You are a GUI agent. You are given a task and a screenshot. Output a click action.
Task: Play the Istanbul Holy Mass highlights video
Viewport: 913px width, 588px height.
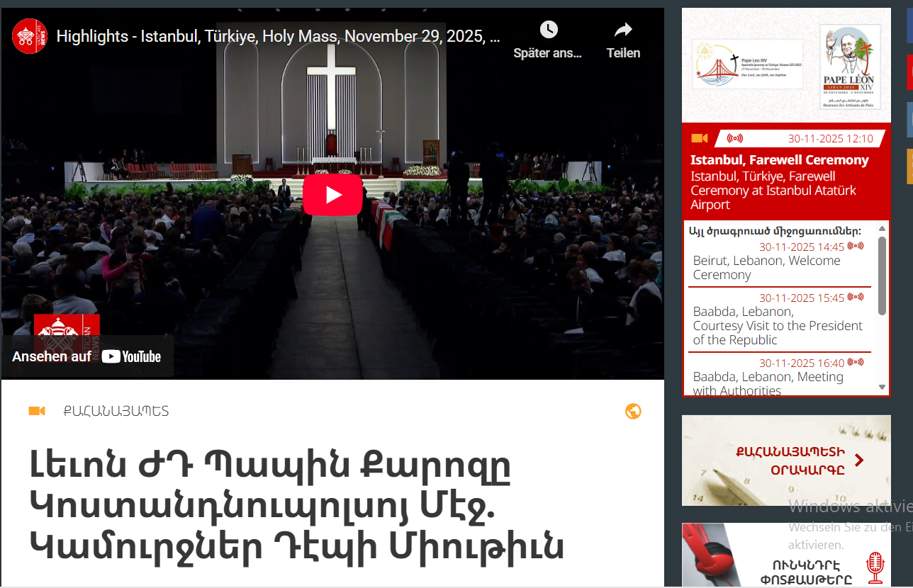tap(332, 195)
